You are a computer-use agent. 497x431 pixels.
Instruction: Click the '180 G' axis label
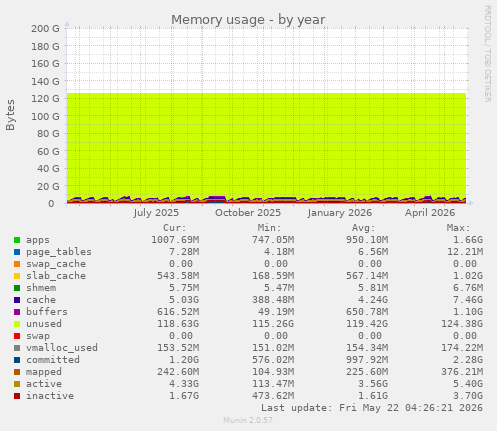[45, 46]
